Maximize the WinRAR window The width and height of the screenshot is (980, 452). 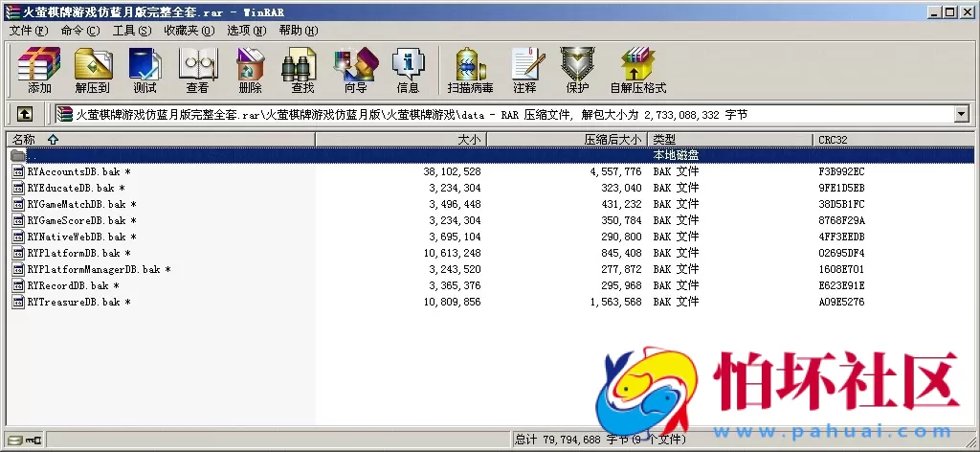coord(949,11)
